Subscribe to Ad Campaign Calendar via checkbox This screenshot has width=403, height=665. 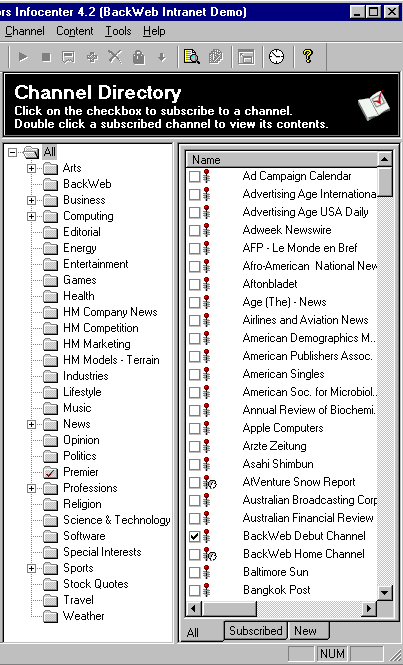point(194,176)
